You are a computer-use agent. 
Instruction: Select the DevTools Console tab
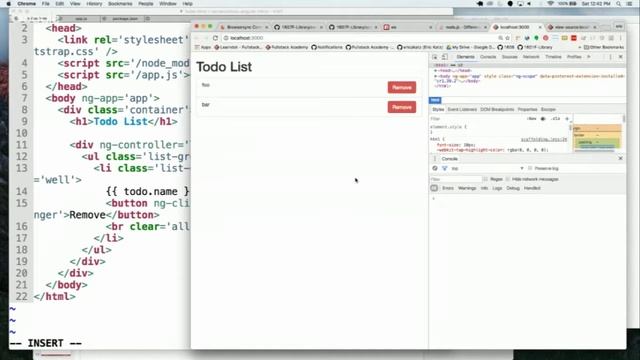(488, 57)
